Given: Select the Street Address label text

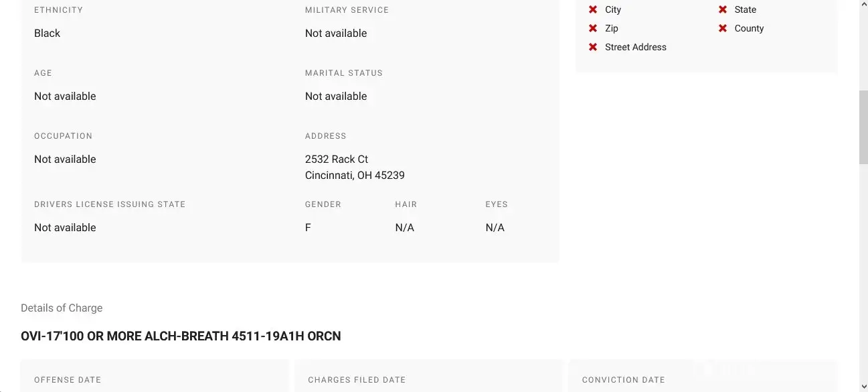Looking at the screenshot, I should 635,47.
